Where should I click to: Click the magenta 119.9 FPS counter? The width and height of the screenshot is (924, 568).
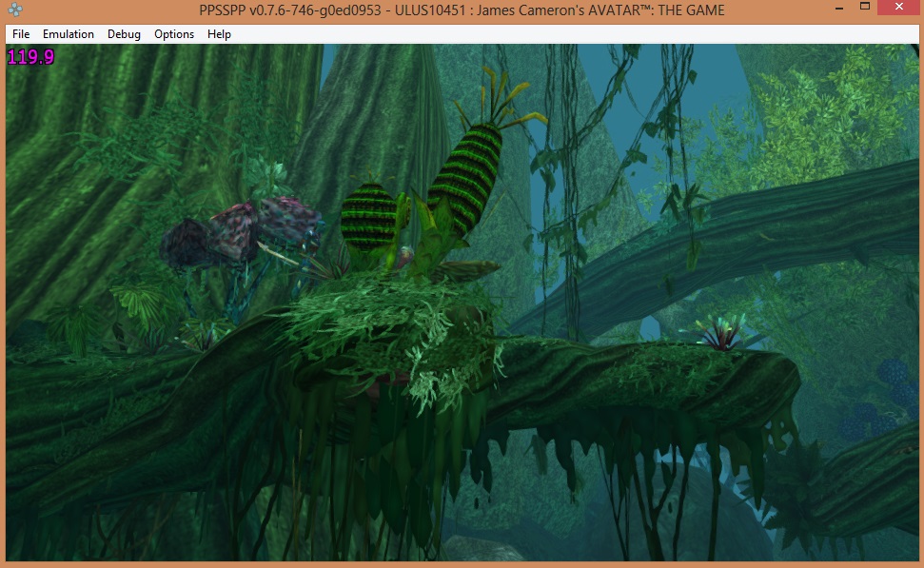30,57
